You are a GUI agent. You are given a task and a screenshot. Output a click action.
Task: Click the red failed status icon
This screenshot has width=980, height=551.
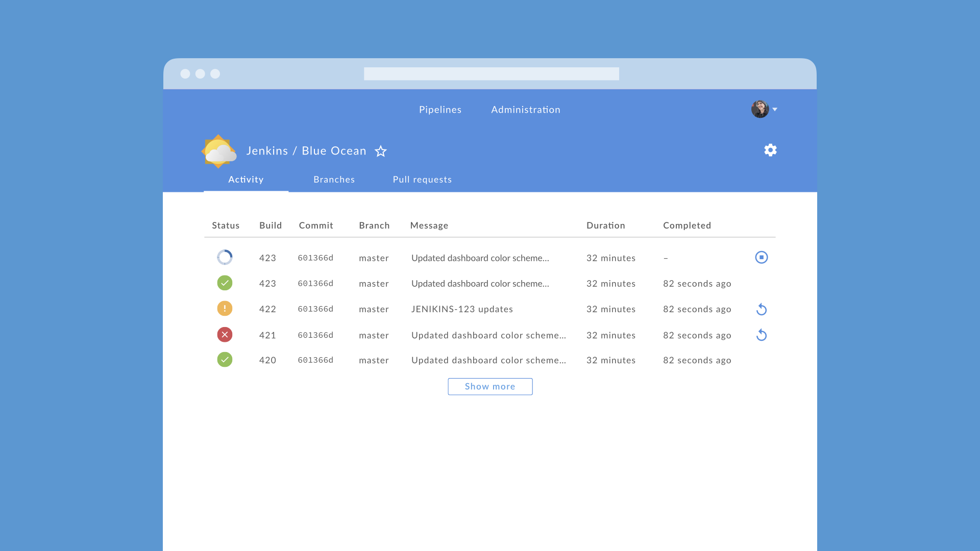[x=225, y=335]
